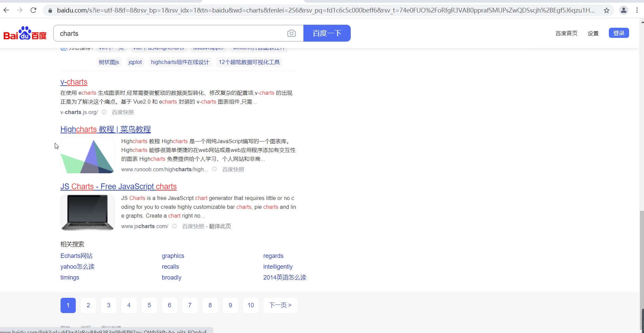Click the verification icon beside www.jscharts.com
Screen dimensions: 644x333
175,226
